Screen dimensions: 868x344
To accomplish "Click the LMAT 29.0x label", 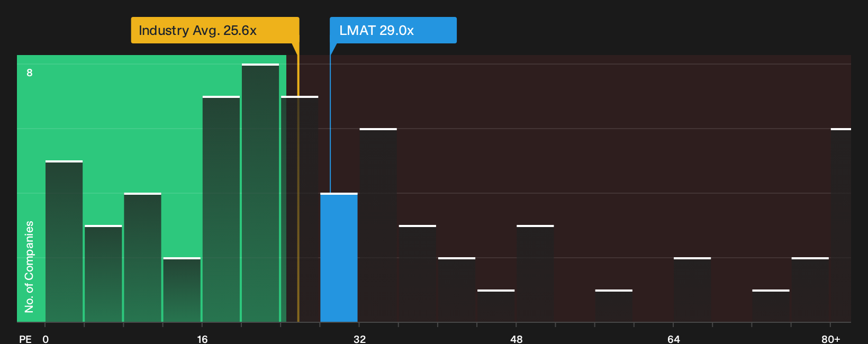I will (x=393, y=30).
